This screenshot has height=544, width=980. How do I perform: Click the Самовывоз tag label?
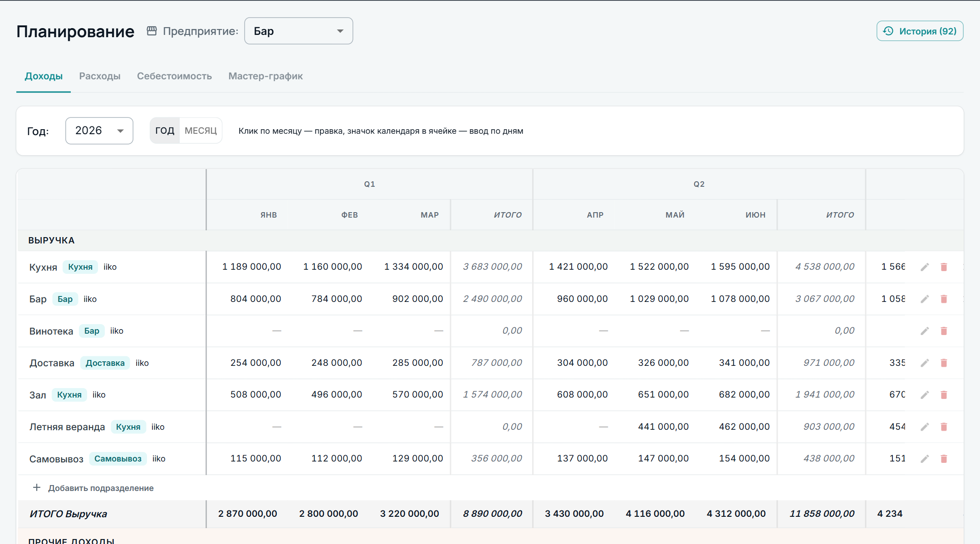click(x=118, y=459)
